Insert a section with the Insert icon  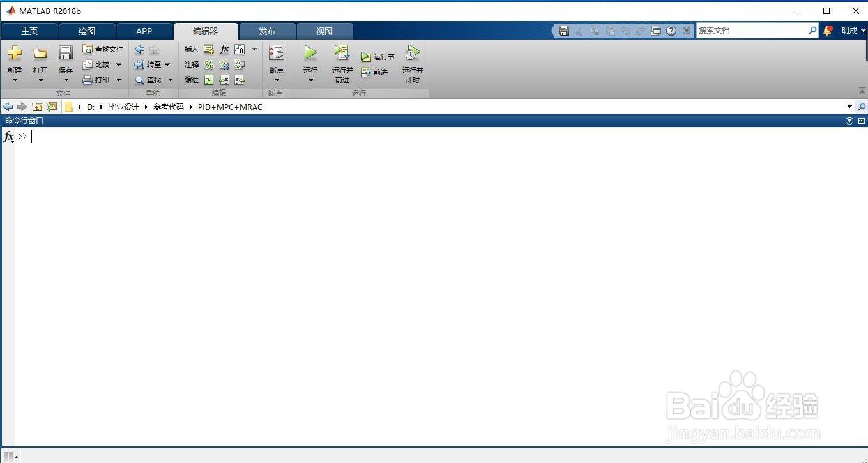pyautogui.click(x=209, y=49)
